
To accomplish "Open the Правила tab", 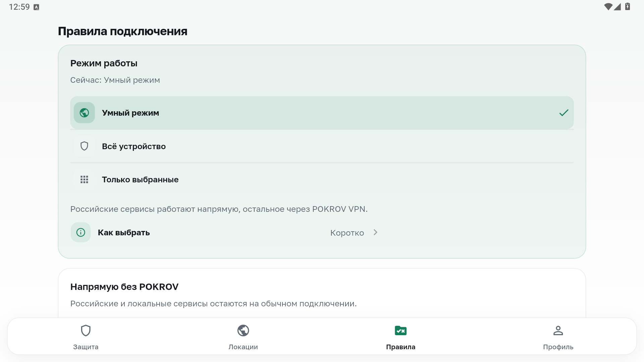I will click(x=401, y=337).
